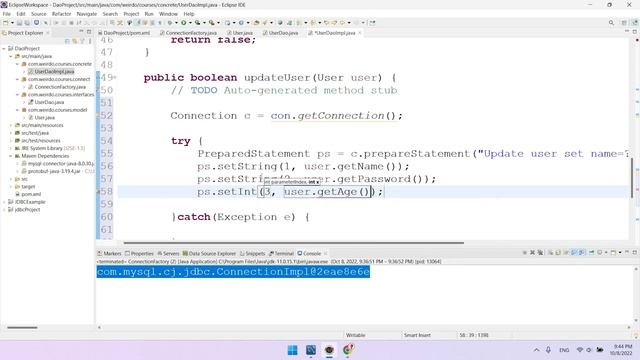The image size is (640, 360).
Task: Open the Snippets view tab
Action: pos(253,253)
